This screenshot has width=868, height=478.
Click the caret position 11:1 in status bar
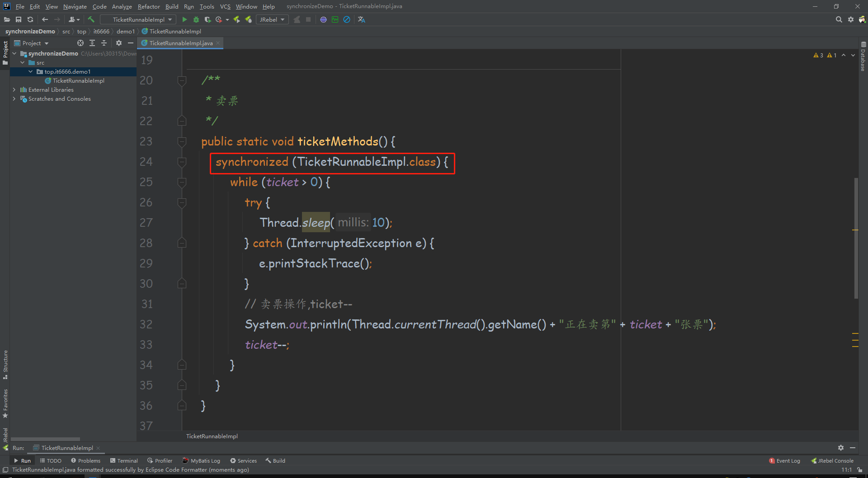846,470
